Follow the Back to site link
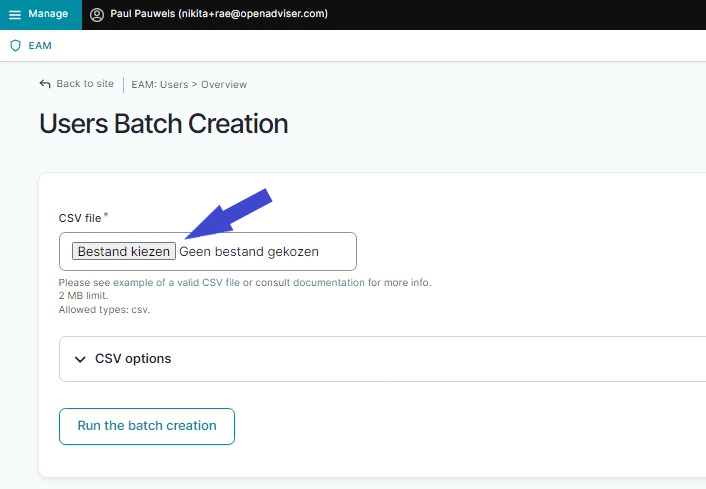The width and height of the screenshot is (706, 489). pyautogui.click(x=85, y=84)
